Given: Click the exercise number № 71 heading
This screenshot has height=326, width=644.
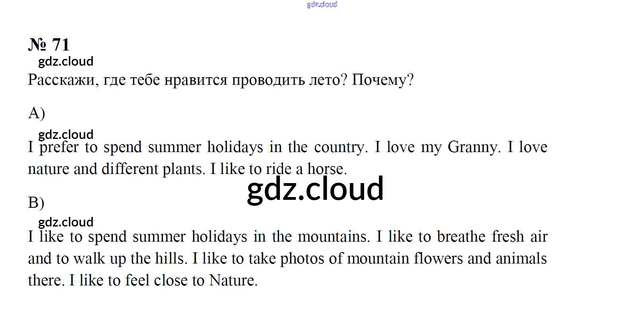Looking at the screenshot, I should (49, 45).
